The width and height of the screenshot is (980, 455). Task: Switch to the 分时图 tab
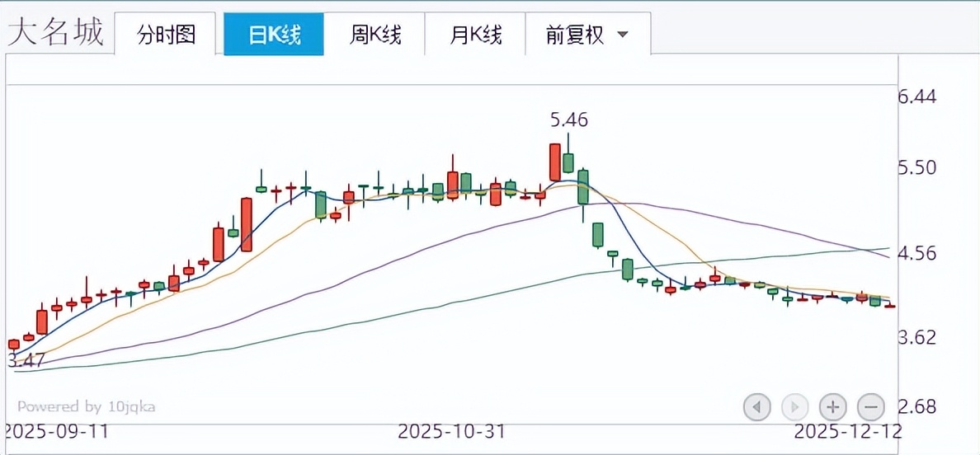(166, 35)
